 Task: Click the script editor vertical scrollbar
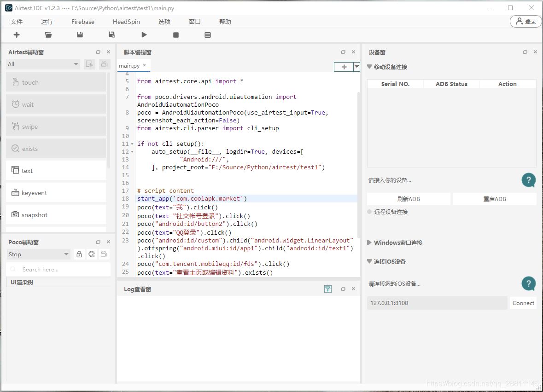(359, 164)
